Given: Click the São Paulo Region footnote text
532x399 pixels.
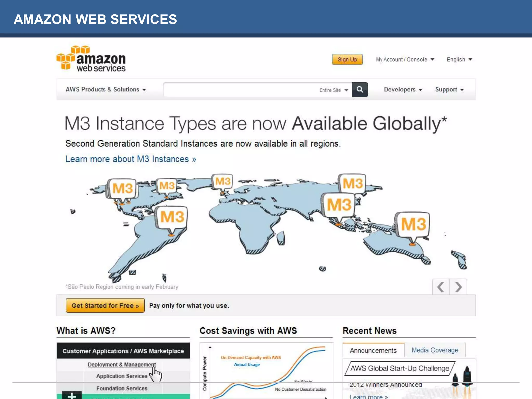Looking at the screenshot, I should click(122, 287).
